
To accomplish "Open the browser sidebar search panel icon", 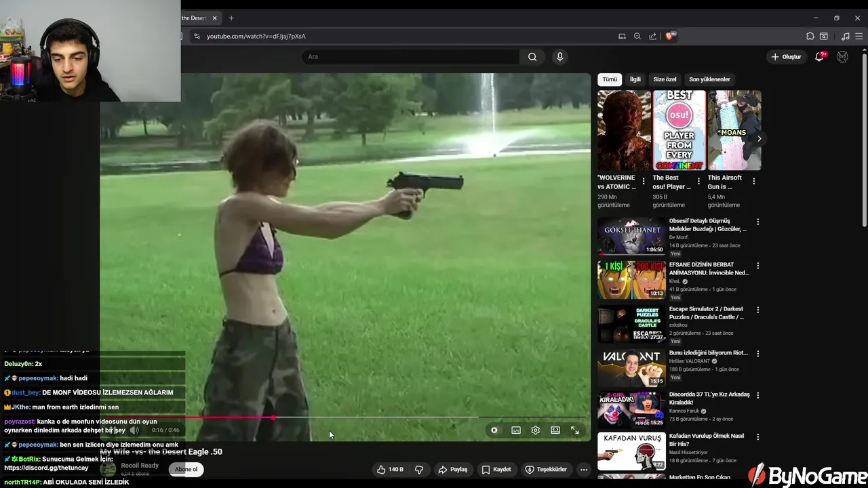I will click(x=824, y=36).
